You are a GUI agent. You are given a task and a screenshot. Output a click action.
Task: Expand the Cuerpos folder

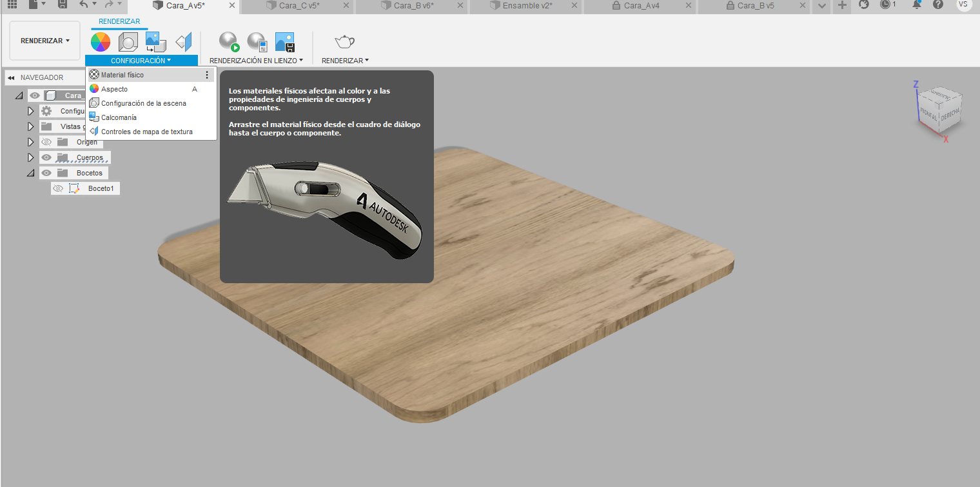point(30,157)
